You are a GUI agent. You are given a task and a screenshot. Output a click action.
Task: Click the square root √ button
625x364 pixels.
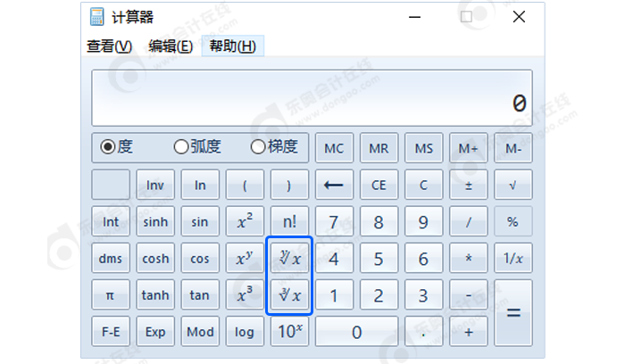tap(512, 186)
